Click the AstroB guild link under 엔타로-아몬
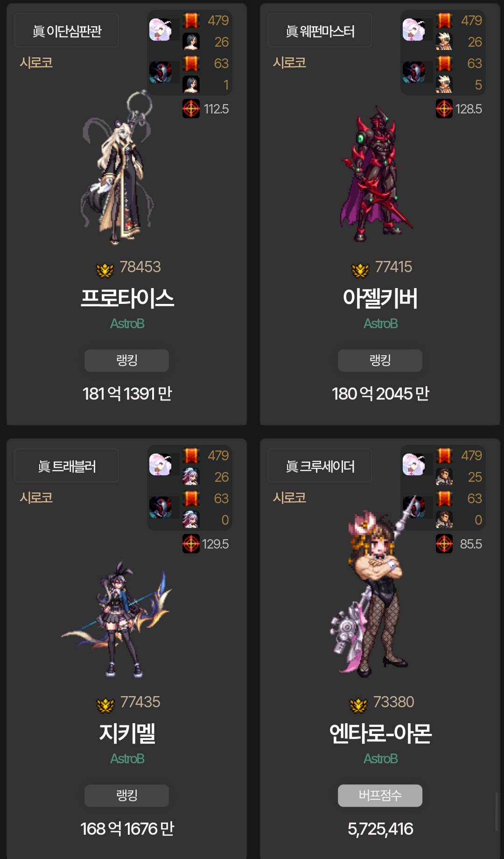 (380, 759)
